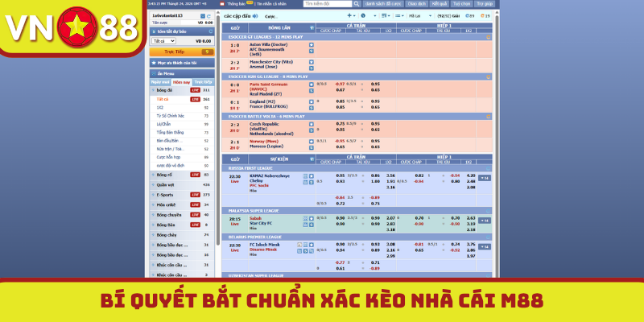This screenshot has width=644, height=322.
Task: Open stats icon under Manchester City match star
Action: (x=312, y=68)
